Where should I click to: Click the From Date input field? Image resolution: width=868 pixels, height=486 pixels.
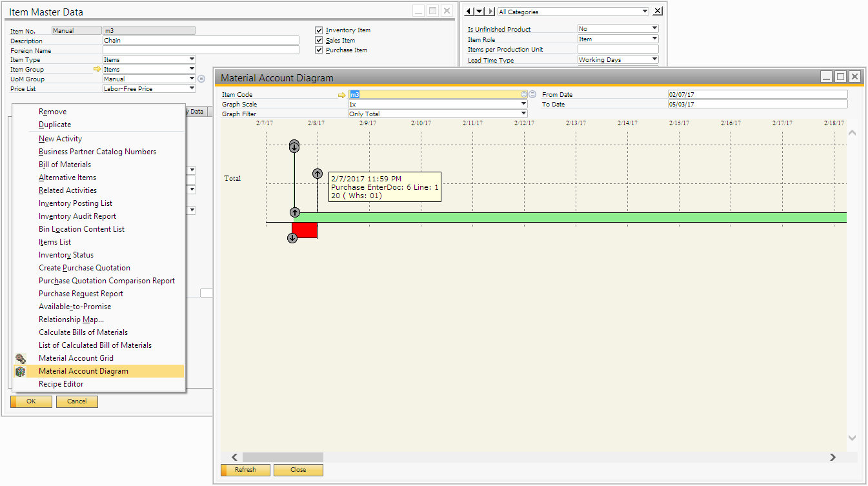[757, 95]
